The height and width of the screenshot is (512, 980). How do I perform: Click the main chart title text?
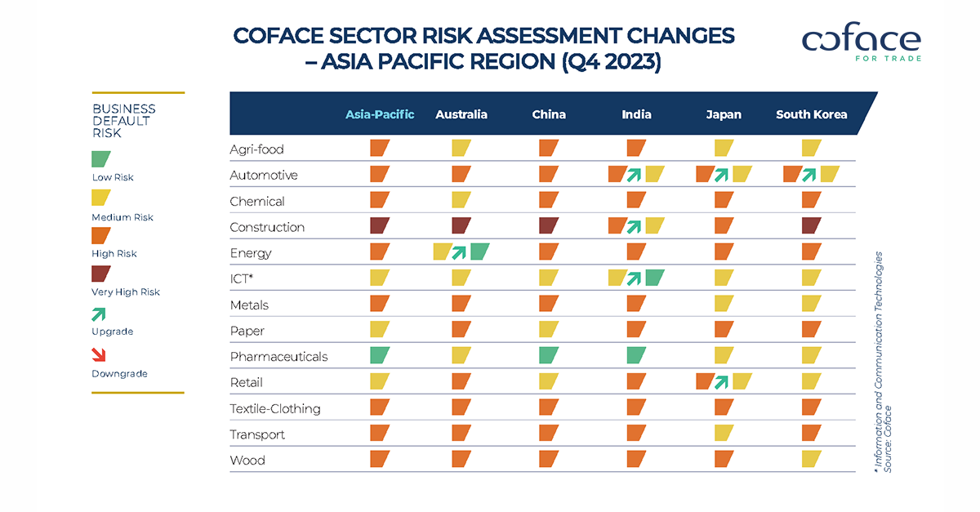coord(483,48)
